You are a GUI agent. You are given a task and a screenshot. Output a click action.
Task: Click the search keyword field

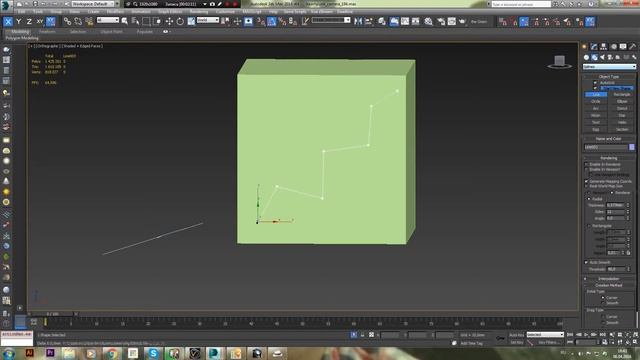pyautogui.click(x=521, y=4)
